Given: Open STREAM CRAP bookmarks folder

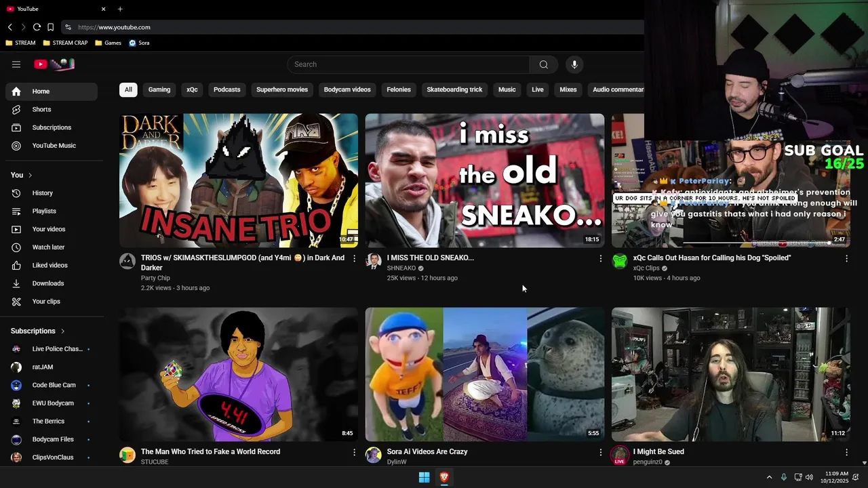Looking at the screenshot, I should click(65, 43).
